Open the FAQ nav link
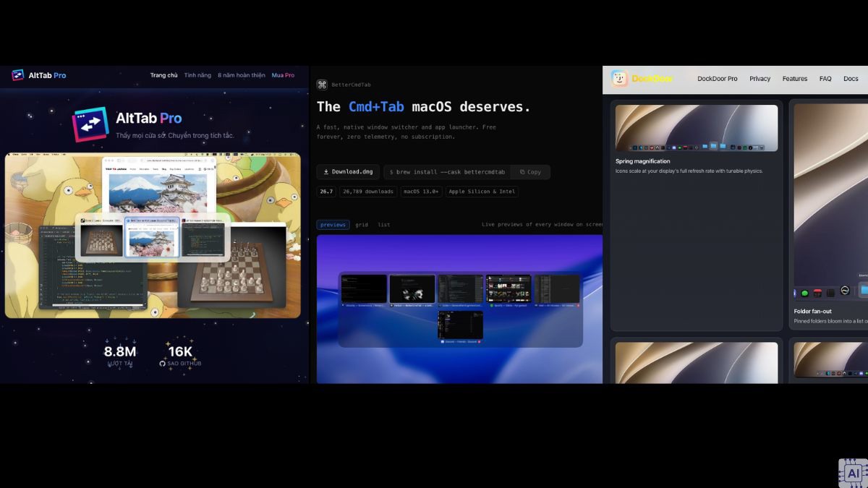The image size is (868, 488). 825,79
